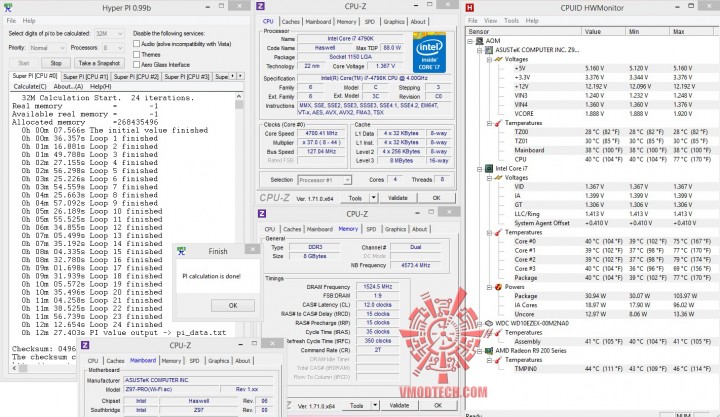Open the Help menu in Hyper PI

point(29,21)
